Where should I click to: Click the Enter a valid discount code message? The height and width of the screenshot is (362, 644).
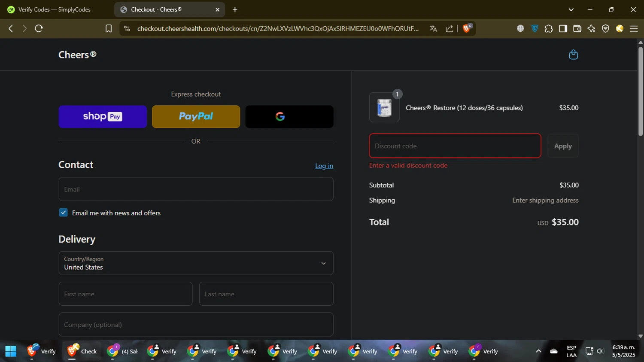(408, 165)
